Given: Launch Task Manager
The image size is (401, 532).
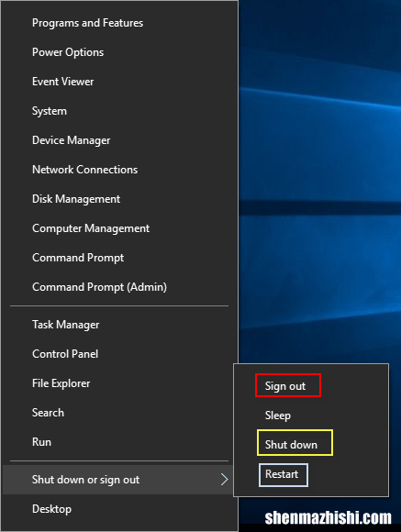Looking at the screenshot, I should coord(119,325).
